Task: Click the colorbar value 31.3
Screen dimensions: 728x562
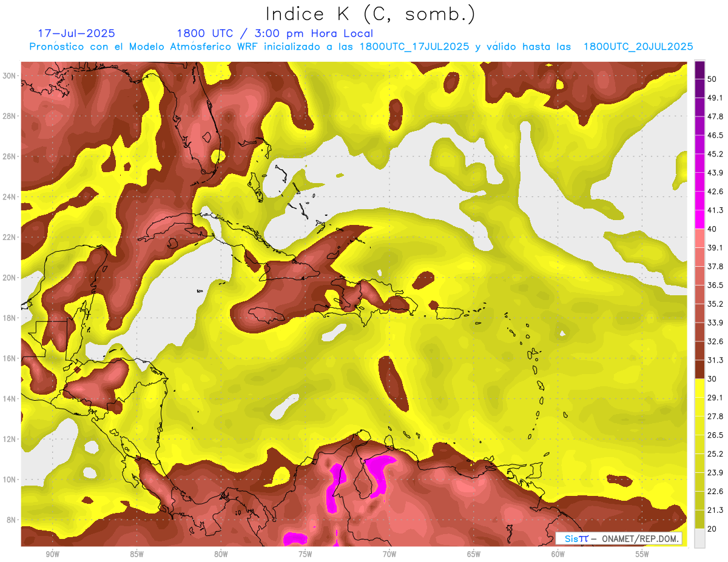Action: (x=715, y=360)
